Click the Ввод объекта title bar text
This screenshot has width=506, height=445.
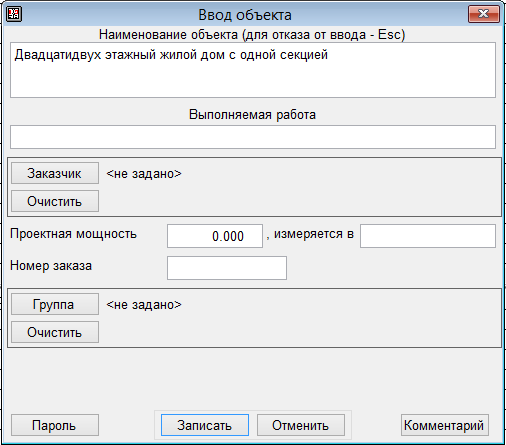pyautogui.click(x=245, y=15)
